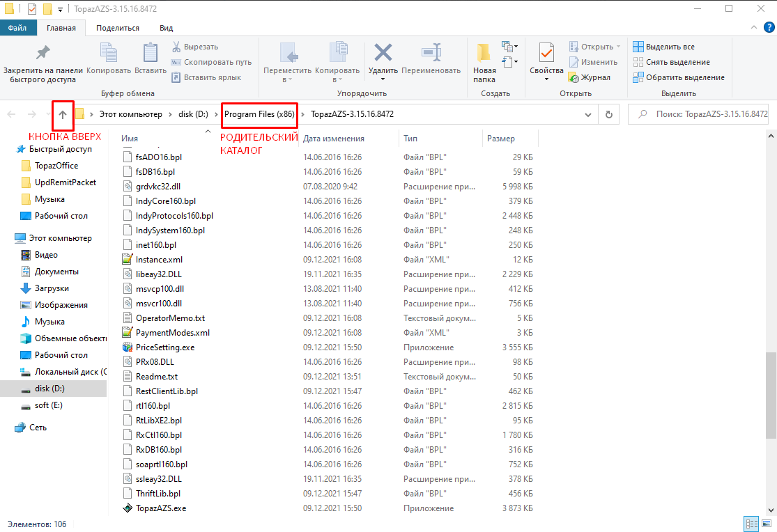
Task: Click the Edit (Изменить) icon
Action: pyautogui.click(x=574, y=62)
